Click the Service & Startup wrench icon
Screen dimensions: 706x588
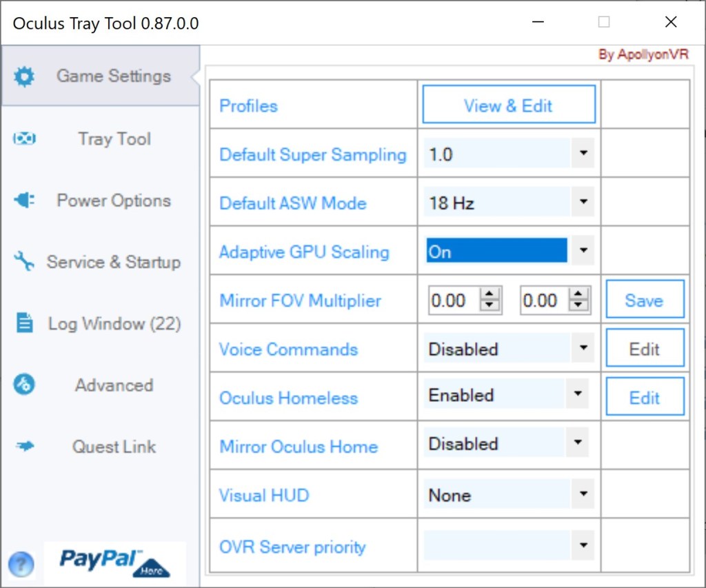click(24, 262)
